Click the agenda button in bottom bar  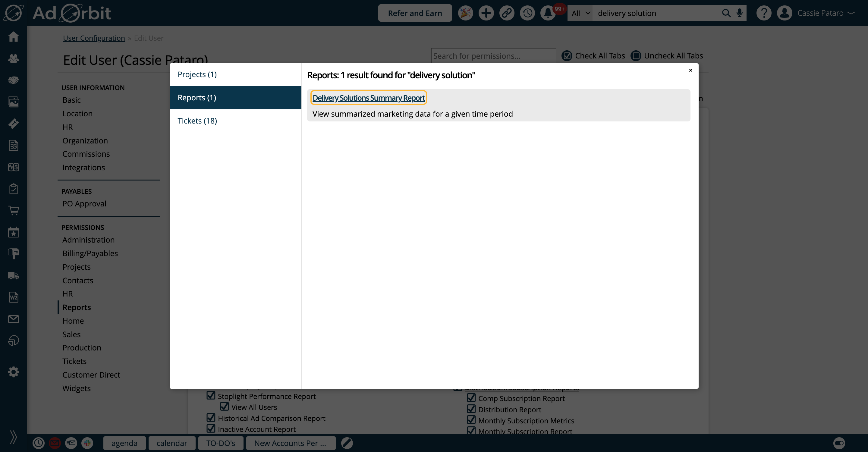(x=124, y=443)
